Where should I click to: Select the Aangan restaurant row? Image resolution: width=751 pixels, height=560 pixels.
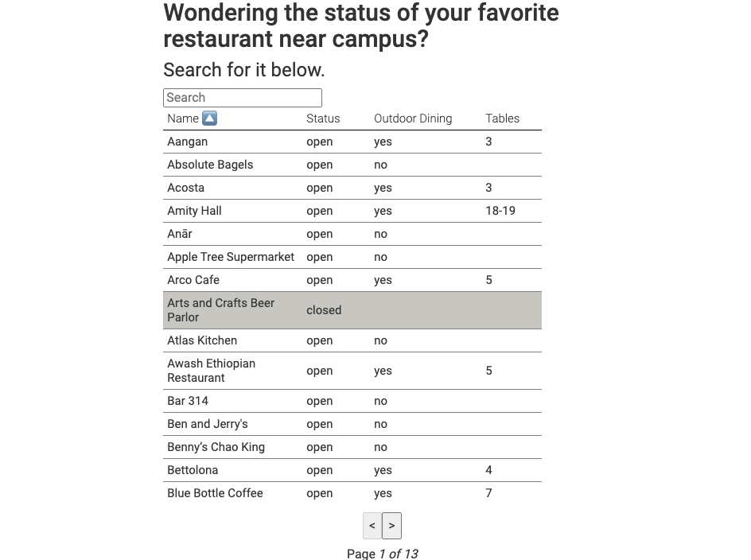point(352,142)
